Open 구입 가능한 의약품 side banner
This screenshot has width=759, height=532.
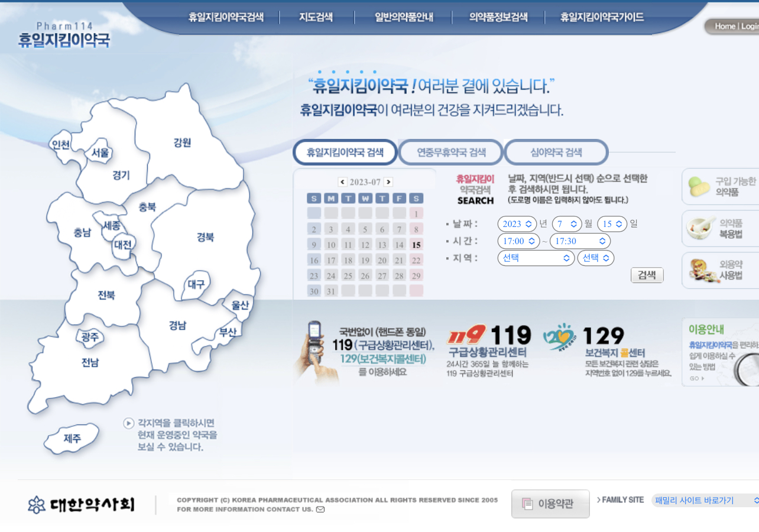721,187
